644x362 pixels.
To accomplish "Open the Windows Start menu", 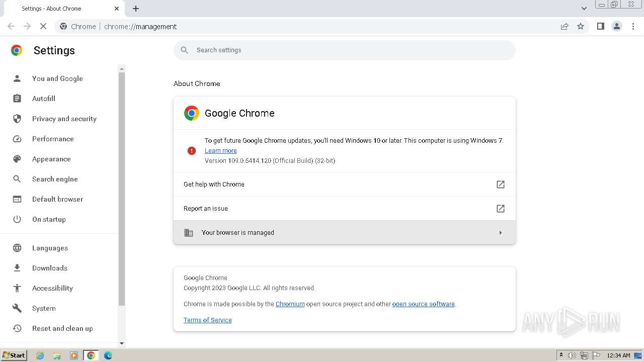I will click(14, 355).
